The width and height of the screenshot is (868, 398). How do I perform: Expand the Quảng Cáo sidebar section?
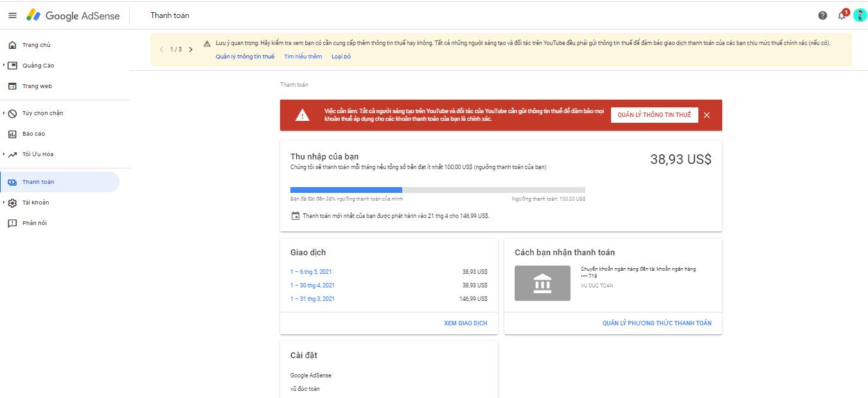pyautogui.click(x=4, y=66)
